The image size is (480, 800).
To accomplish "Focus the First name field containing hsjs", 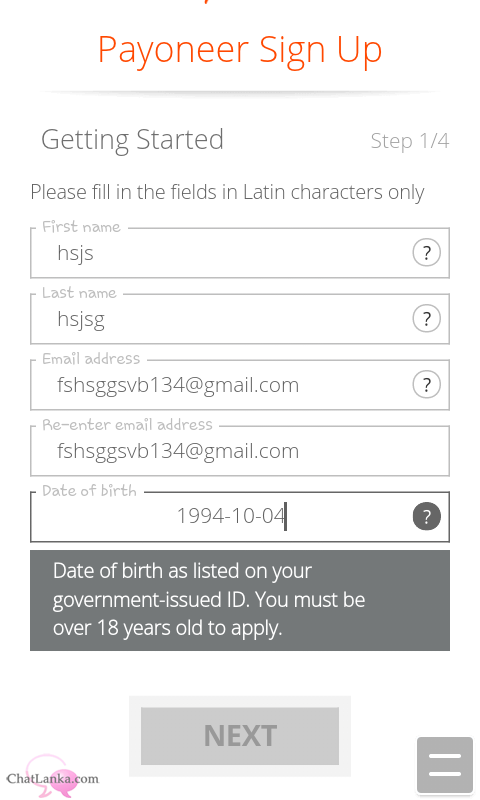I will [x=240, y=253].
